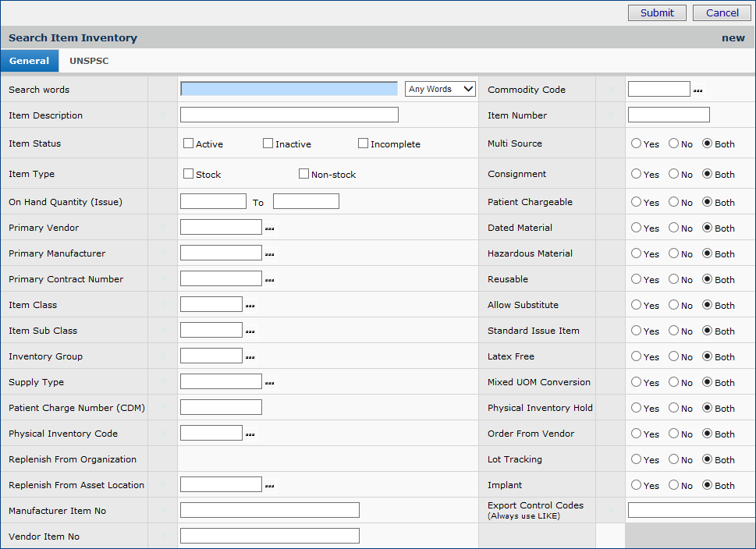Click the Cancel button
The height and width of the screenshot is (549, 756).
coord(722,12)
